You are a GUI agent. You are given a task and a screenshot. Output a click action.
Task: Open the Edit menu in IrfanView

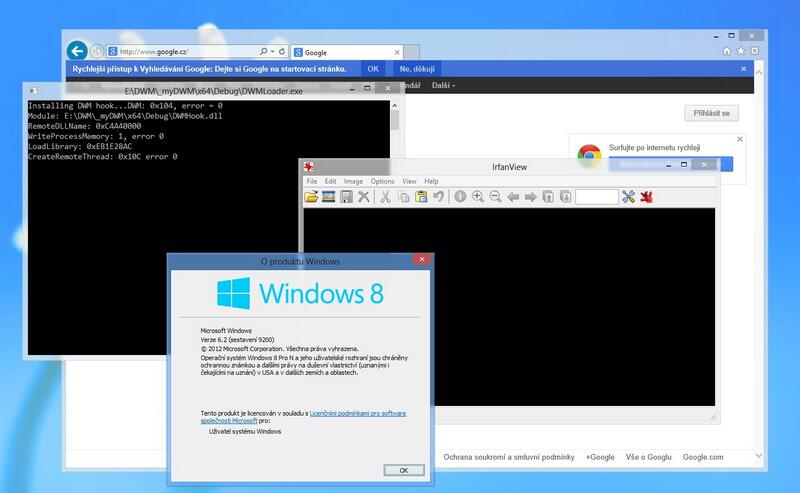(331, 181)
